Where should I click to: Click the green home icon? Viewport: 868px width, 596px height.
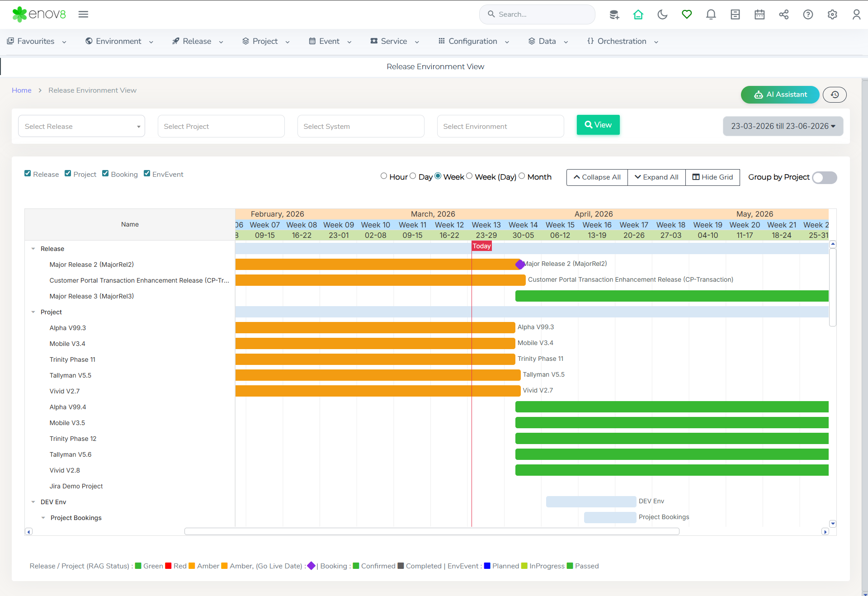(638, 14)
